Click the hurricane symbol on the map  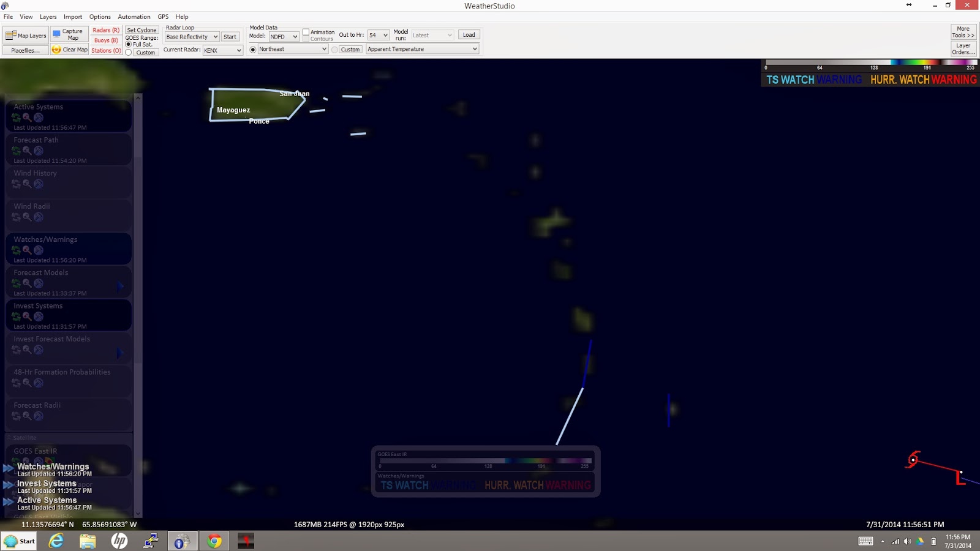coord(913,459)
